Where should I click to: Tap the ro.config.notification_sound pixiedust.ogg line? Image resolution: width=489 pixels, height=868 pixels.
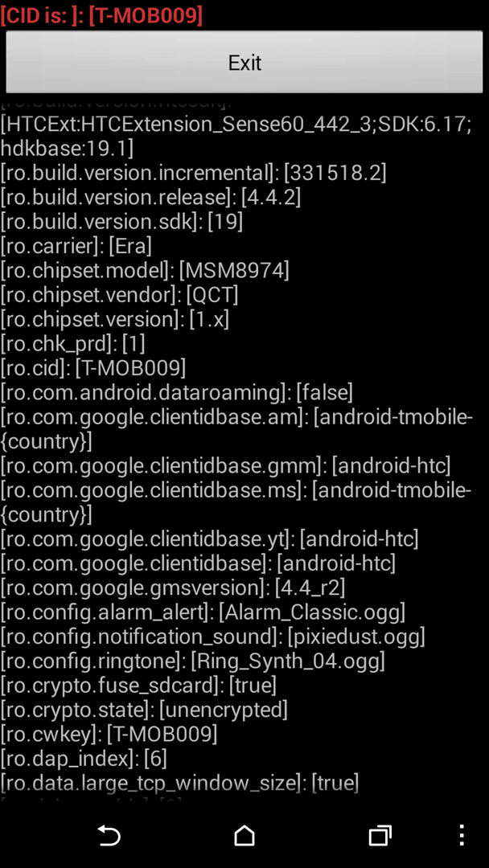tap(212, 636)
